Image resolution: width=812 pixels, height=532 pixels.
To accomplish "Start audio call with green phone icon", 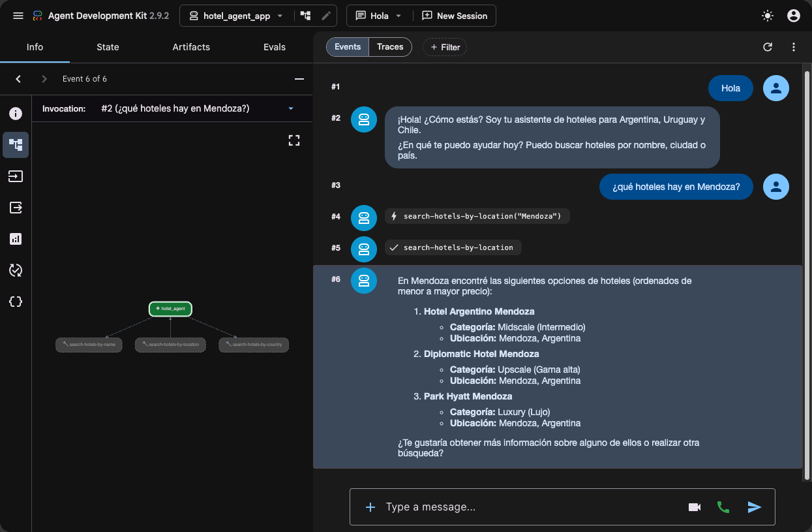I will [x=723, y=507].
